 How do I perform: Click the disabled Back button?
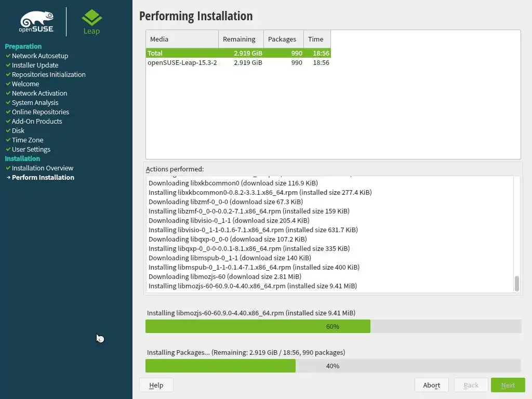point(471,385)
